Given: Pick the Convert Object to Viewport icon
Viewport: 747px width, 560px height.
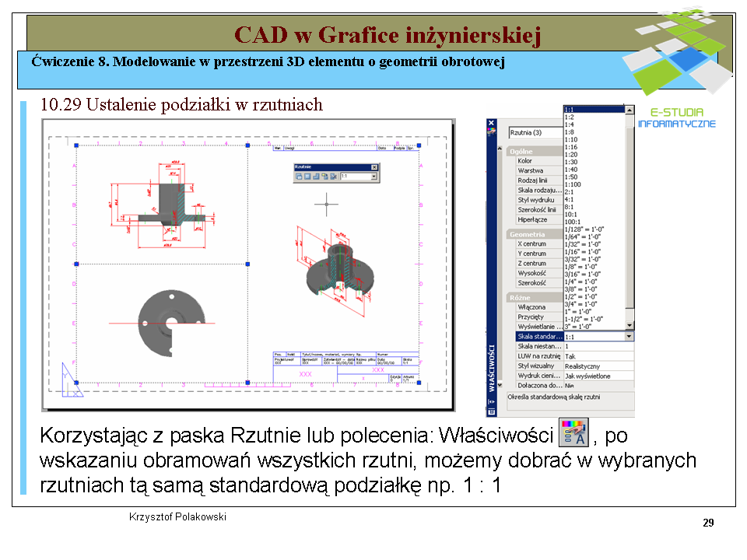Looking at the screenshot, I should point(324,177).
